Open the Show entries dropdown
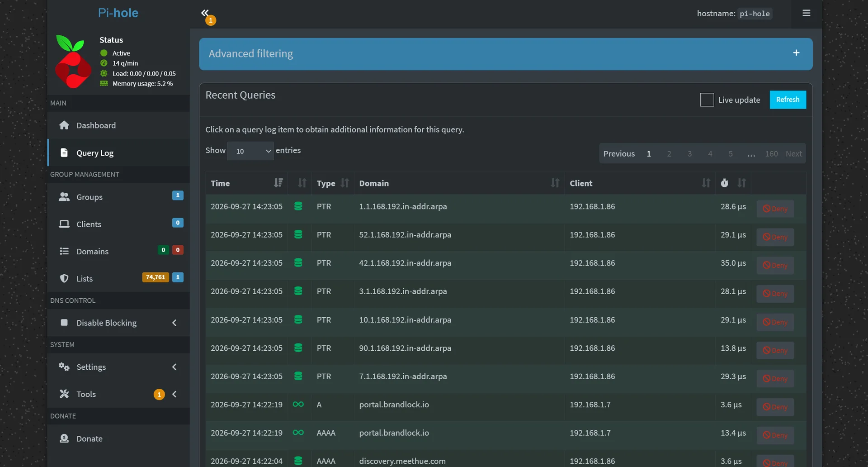 point(251,151)
